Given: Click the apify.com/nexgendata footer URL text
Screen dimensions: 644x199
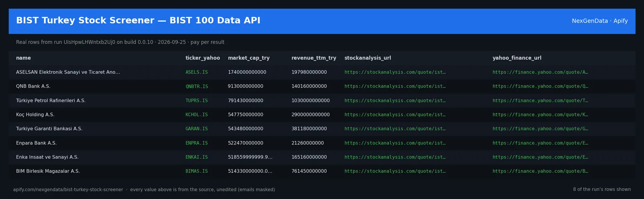Looking at the screenshot, I should [x=68, y=190].
